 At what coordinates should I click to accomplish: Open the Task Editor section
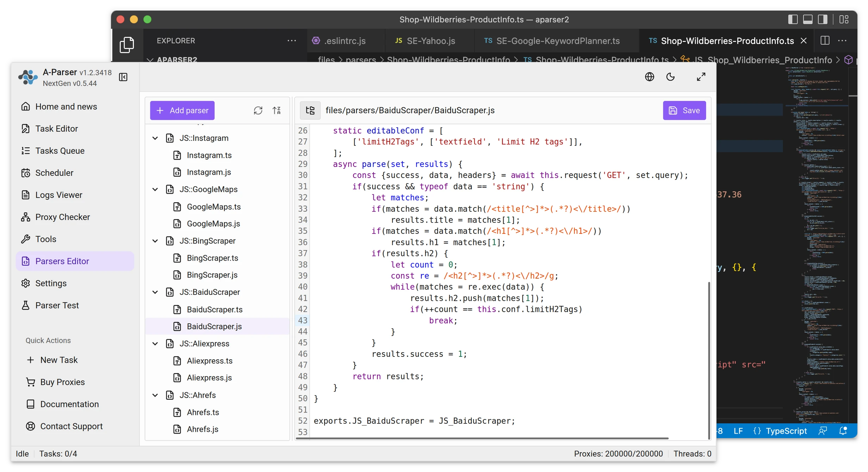coord(75,129)
